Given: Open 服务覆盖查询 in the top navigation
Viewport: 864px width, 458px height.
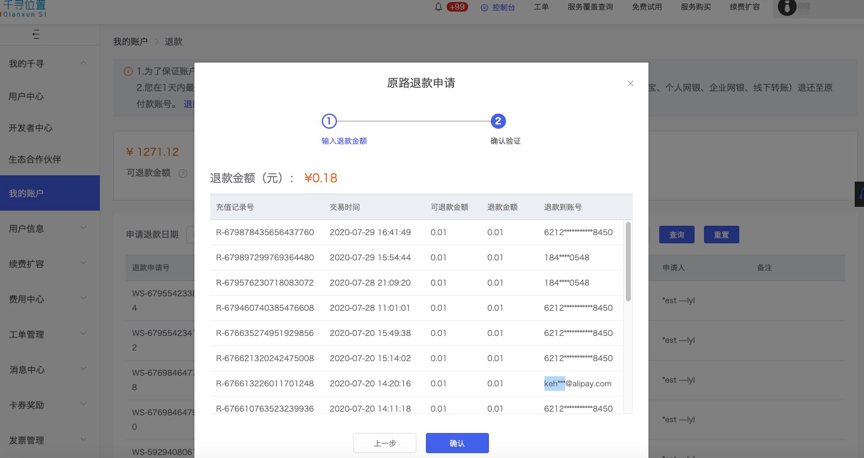Looking at the screenshot, I should pos(590,7).
